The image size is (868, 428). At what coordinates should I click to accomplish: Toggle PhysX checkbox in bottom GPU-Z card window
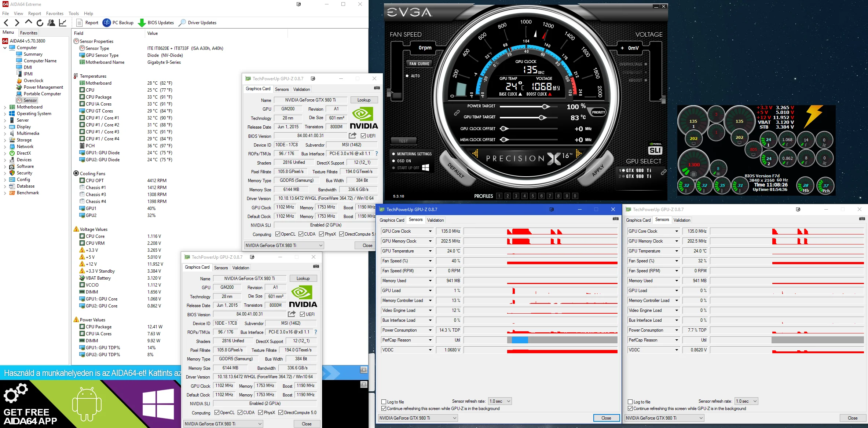point(260,413)
